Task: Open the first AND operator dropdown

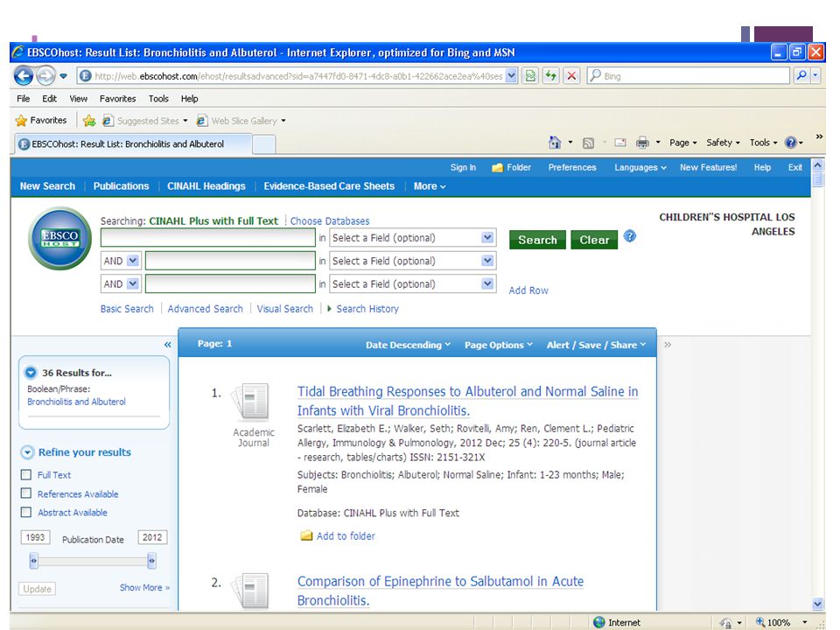Action: pyautogui.click(x=121, y=261)
